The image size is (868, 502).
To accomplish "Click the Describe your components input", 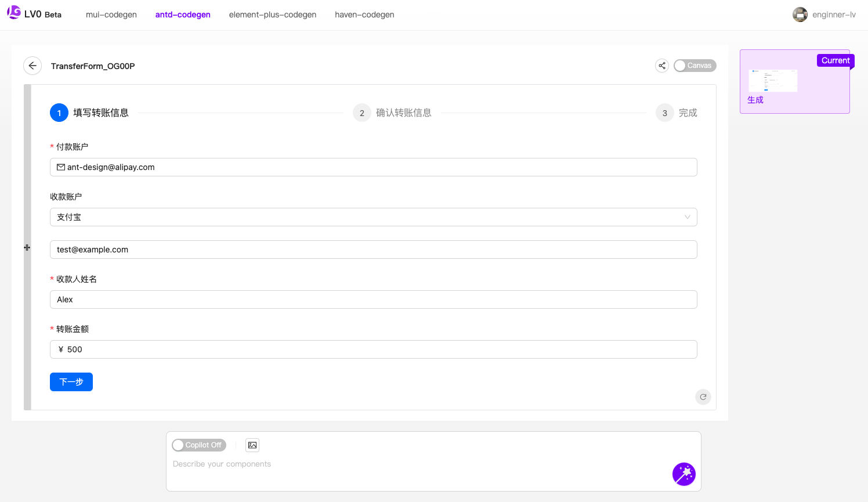I will pyautogui.click(x=418, y=464).
